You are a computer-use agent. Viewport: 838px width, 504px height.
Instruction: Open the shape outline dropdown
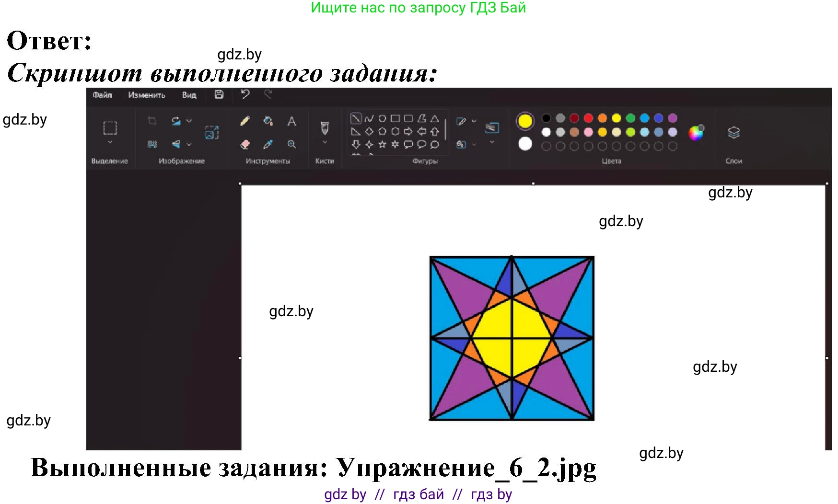[474, 121]
